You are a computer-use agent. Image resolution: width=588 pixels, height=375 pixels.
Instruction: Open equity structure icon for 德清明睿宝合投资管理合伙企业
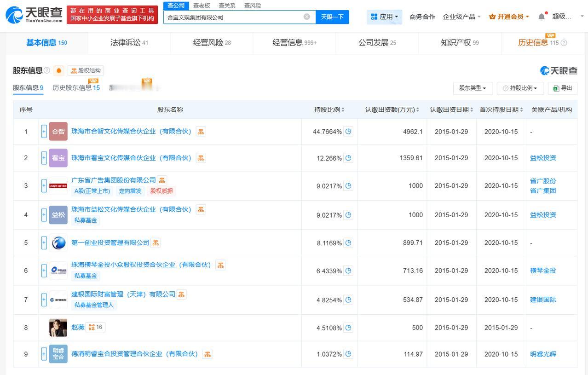click(x=208, y=354)
